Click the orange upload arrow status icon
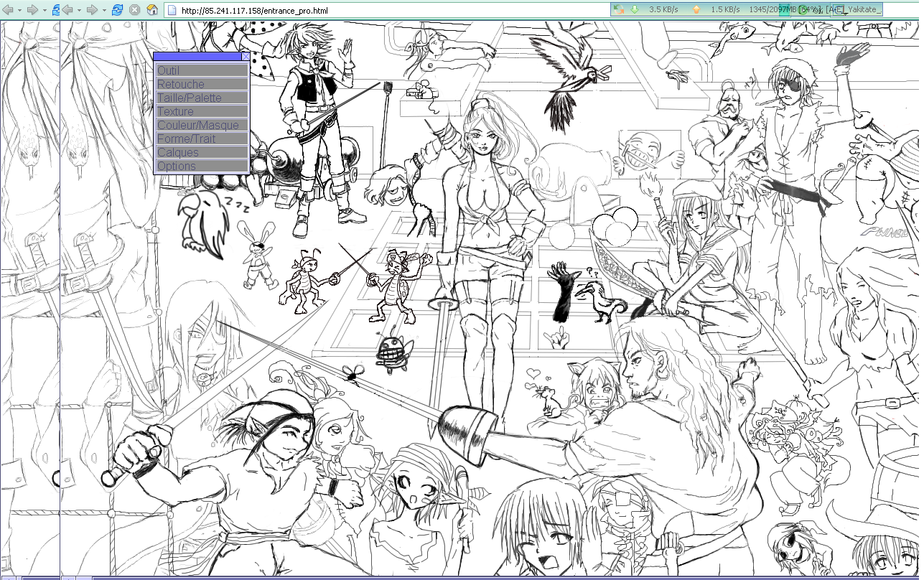924x580 pixels. [x=696, y=9]
